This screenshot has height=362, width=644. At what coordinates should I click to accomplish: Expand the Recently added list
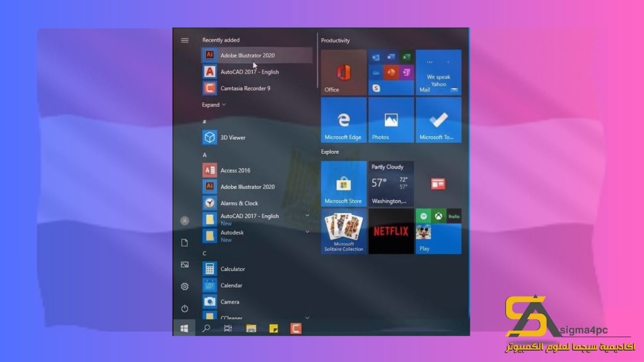point(214,105)
